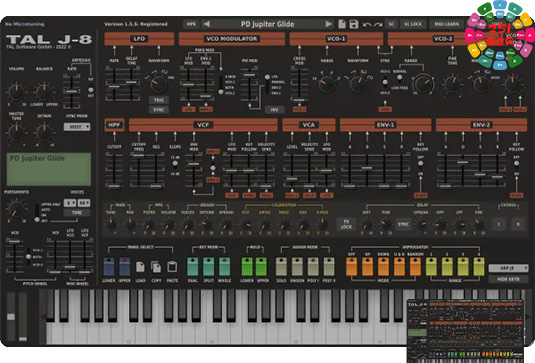Click the HIDE KEYS button

[x=508, y=279]
